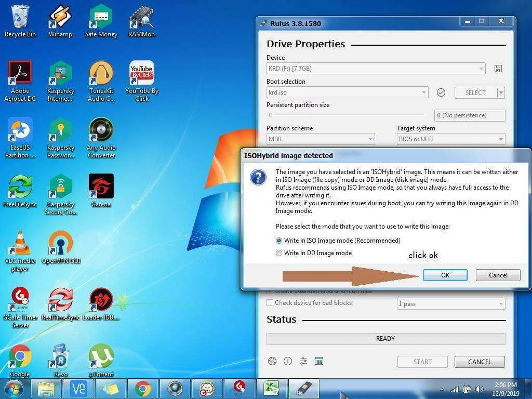Cancel the ISOHybrid image dialog
Screen dimensions: 532x399
[498, 275]
